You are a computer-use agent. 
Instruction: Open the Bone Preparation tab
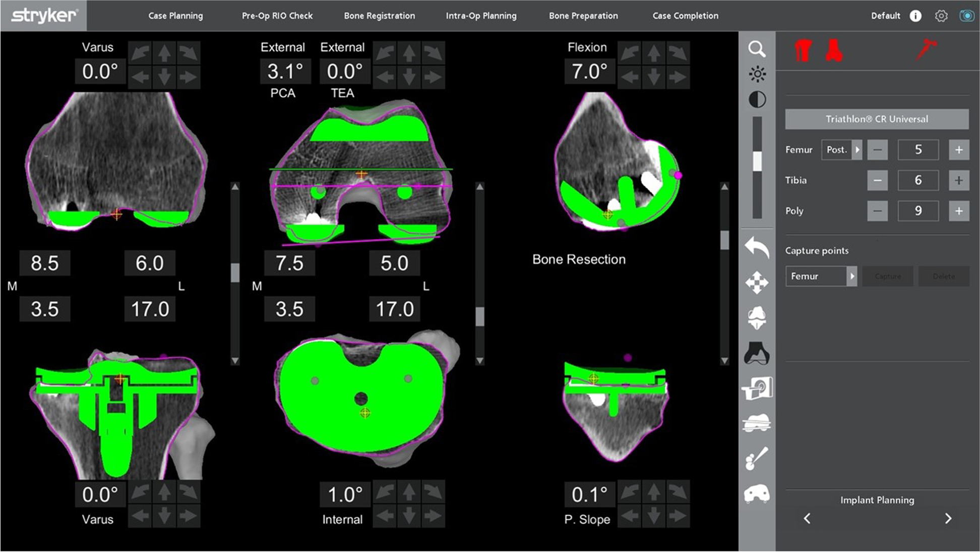point(583,16)
